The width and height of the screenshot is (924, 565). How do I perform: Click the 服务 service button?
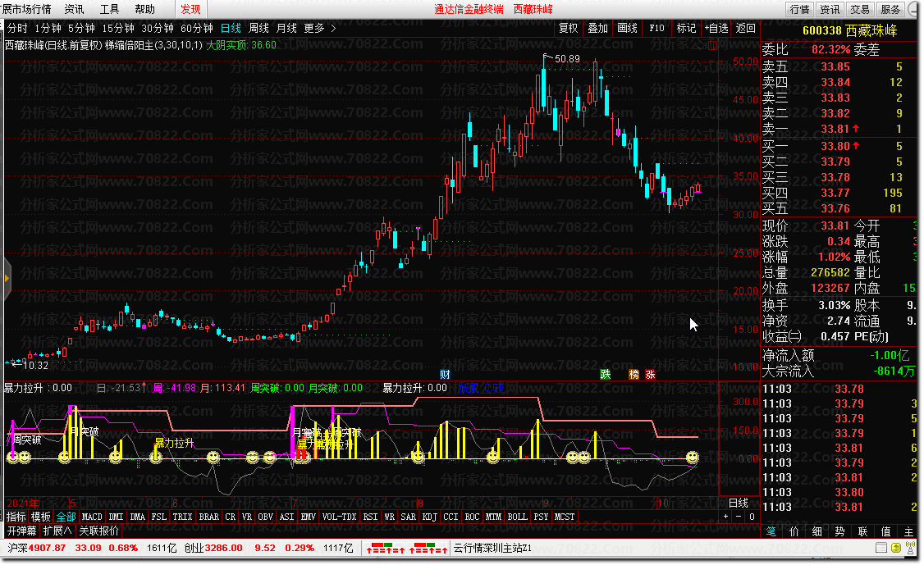click(890, 9)
